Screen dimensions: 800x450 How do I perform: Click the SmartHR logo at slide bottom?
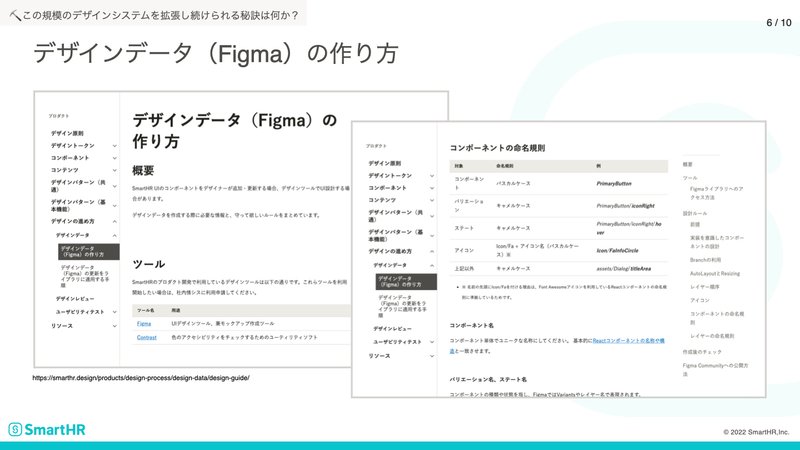(47, 430)
